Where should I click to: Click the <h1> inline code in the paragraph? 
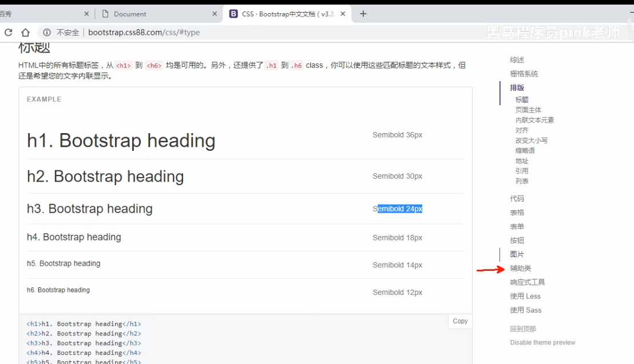pyautogui.click(x=124, y=66)
